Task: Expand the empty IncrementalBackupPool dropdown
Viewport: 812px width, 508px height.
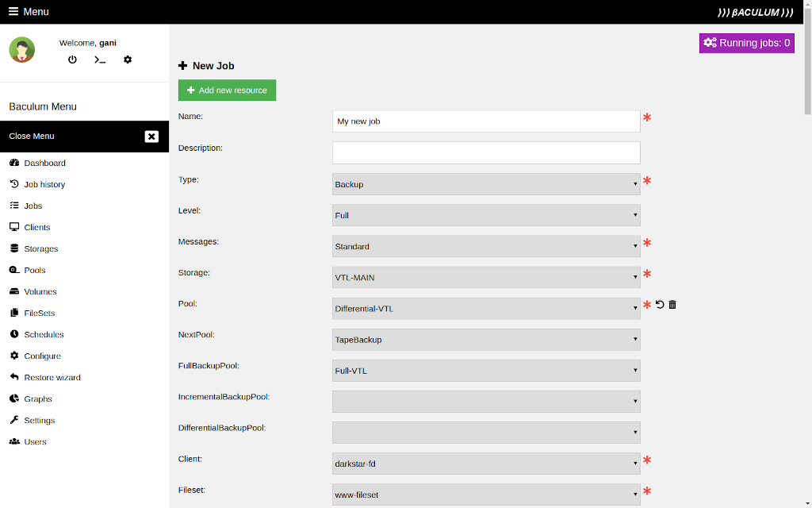Action: point(486,402)
